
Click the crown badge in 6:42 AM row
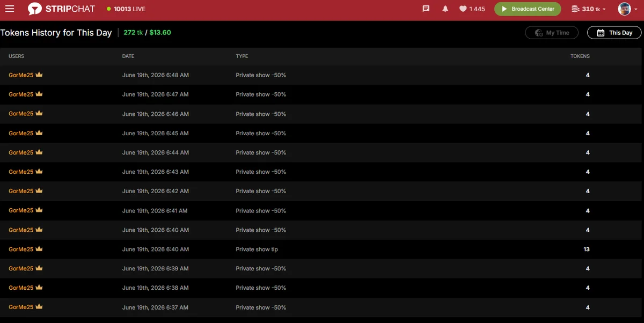pyautogui.click(x=39, y=190)
